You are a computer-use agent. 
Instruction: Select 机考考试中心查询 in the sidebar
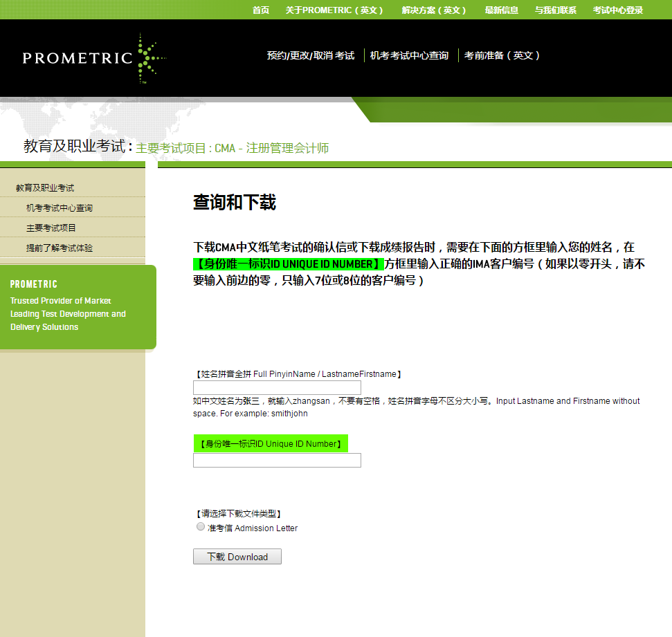click(x=59, y=207)
